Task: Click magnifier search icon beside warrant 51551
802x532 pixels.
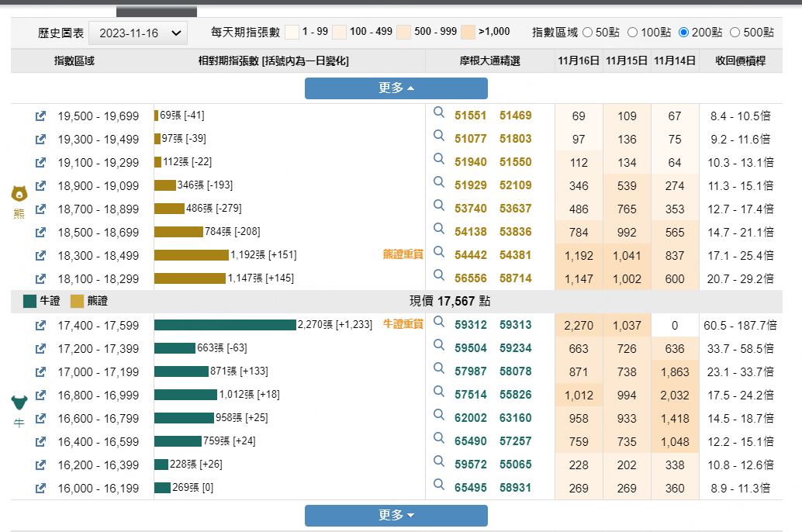Action: [x=439, y=112]
